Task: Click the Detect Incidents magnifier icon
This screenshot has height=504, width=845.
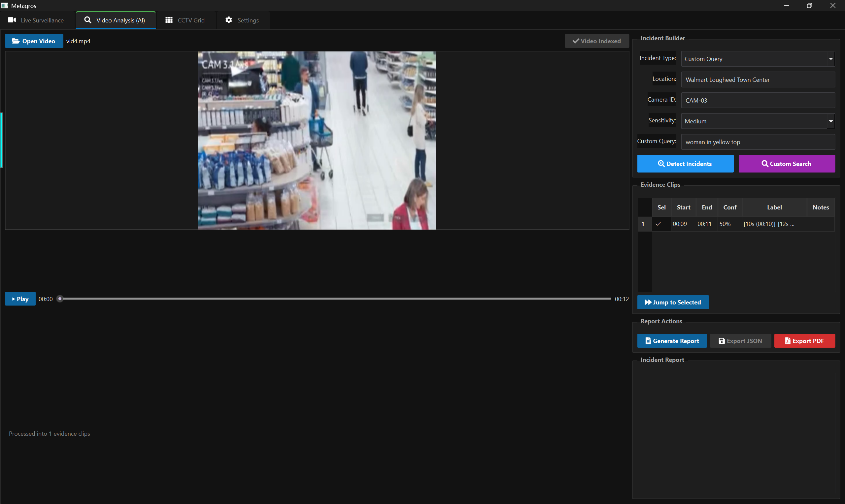Action: click(661, 164)
